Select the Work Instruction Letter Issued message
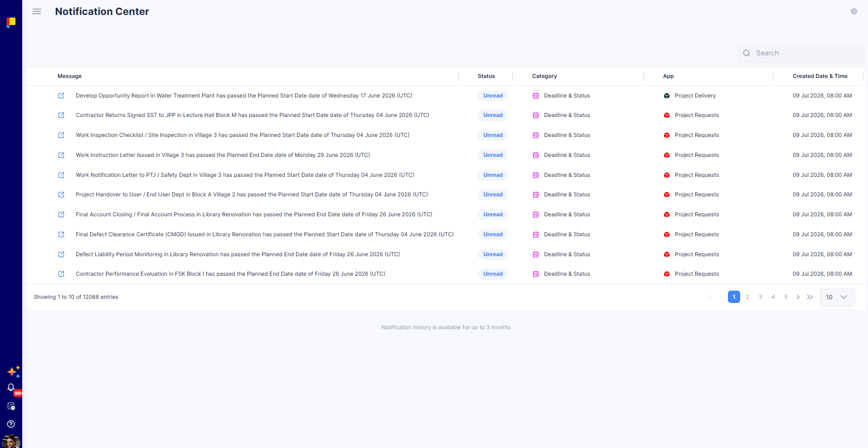The image size is (868, 448). coord(223,155)
